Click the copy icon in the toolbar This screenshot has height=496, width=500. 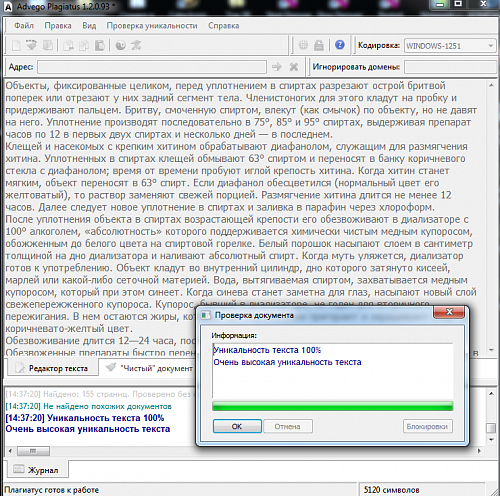(84, 45)
